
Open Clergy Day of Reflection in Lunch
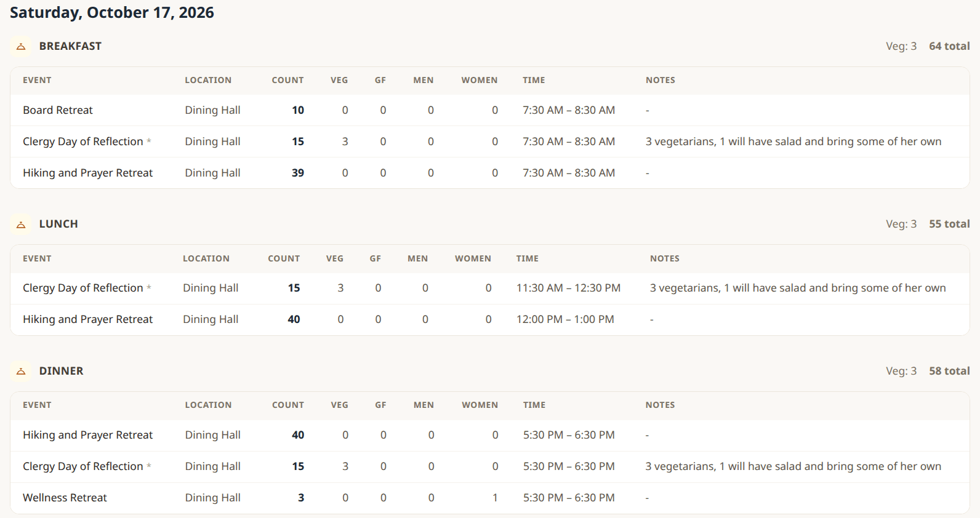tap(83, 288)
